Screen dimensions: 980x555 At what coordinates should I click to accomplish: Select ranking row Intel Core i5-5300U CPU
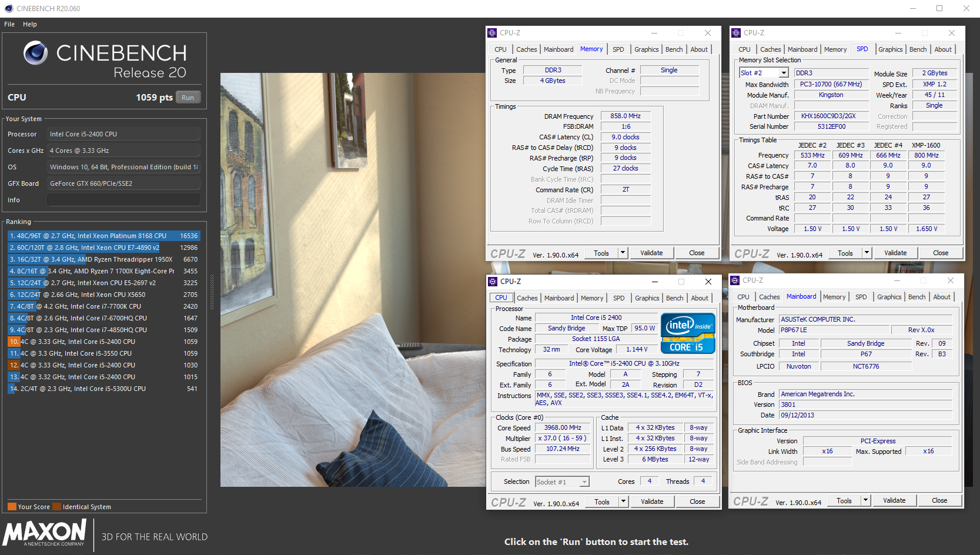pos(104,389)
